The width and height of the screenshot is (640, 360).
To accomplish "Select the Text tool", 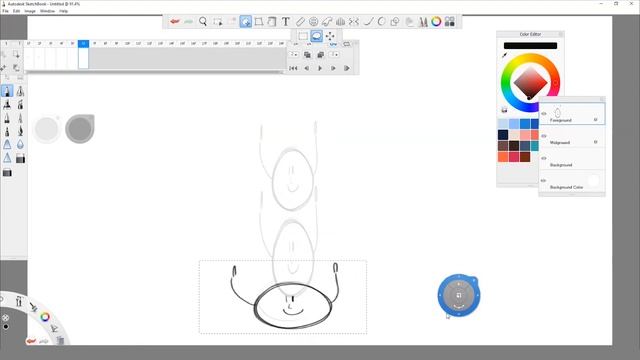I will coord(286,22).
